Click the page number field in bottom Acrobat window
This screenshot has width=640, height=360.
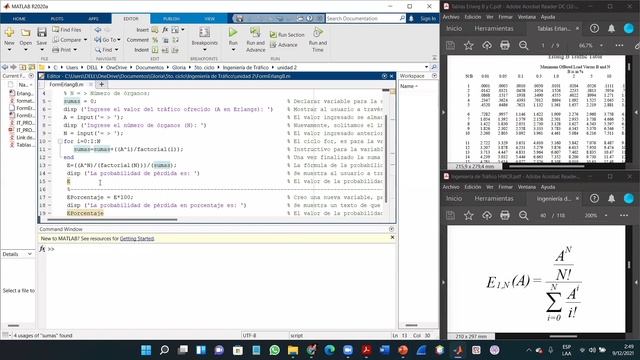542,215
